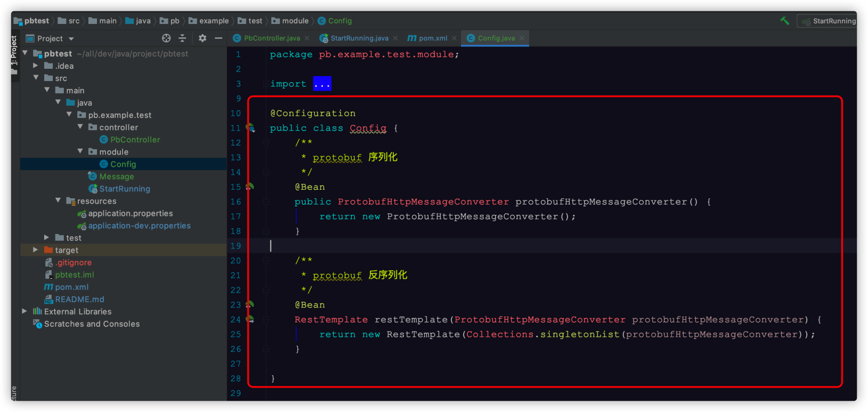Viewport: 868px width, 412px height.
Task: Click Collections in line 25
Action: [500, 334]
